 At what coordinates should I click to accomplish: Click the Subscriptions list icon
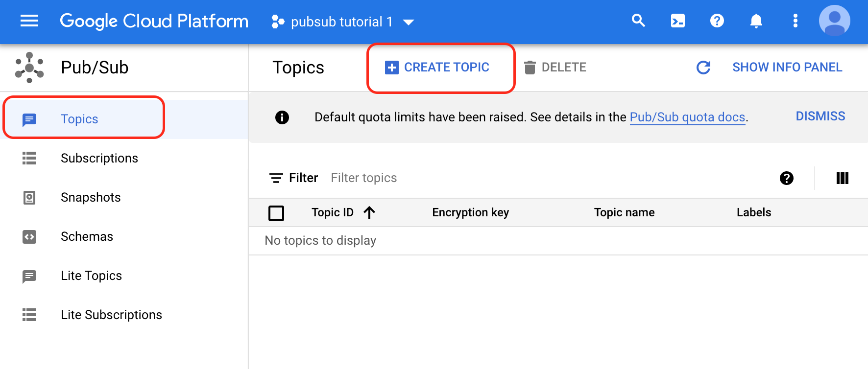(29, 158)
